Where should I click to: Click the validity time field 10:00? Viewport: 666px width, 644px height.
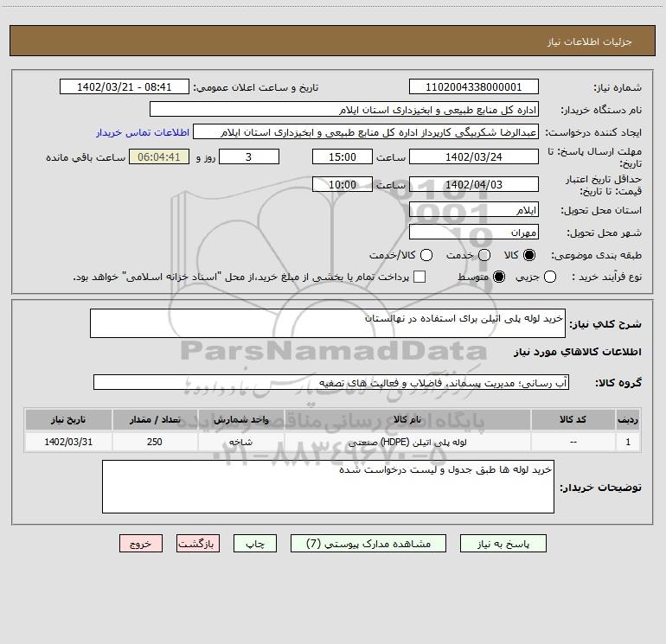click(x=343, y=185)
